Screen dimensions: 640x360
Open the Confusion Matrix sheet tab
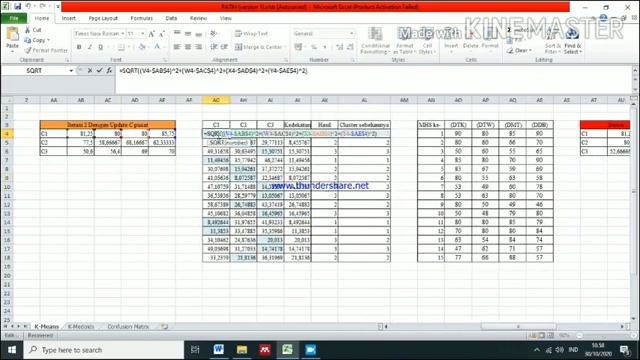point(128,327)
